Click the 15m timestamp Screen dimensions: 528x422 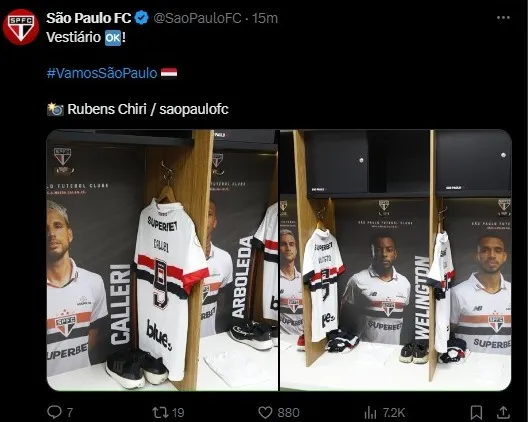coord(265,18)
